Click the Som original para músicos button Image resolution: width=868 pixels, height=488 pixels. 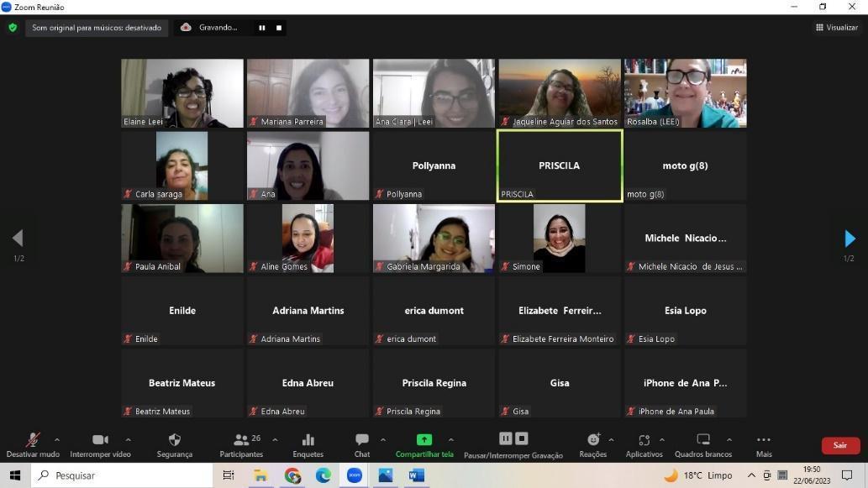pos(97,28)
